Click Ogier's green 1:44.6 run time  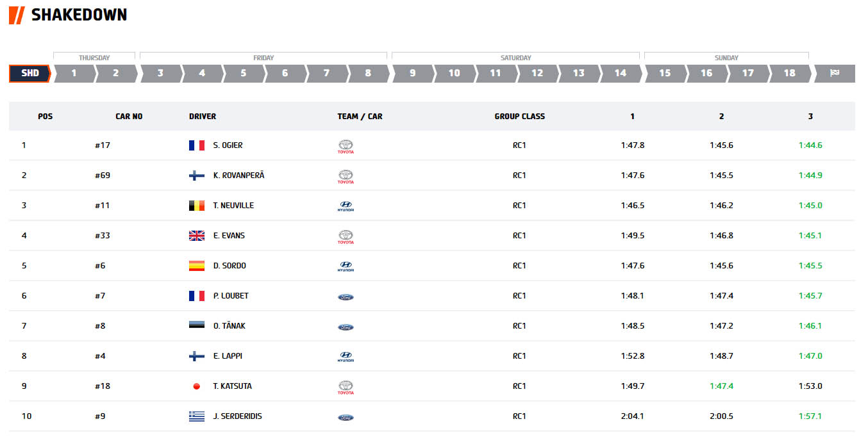pyautogui.click(x=810, y=145)
